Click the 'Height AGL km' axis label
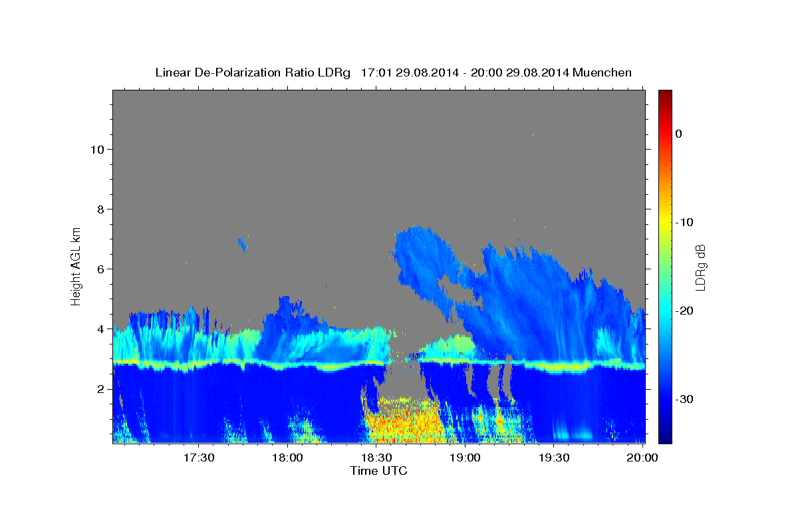The image size is (798, 532). (76, 265)
